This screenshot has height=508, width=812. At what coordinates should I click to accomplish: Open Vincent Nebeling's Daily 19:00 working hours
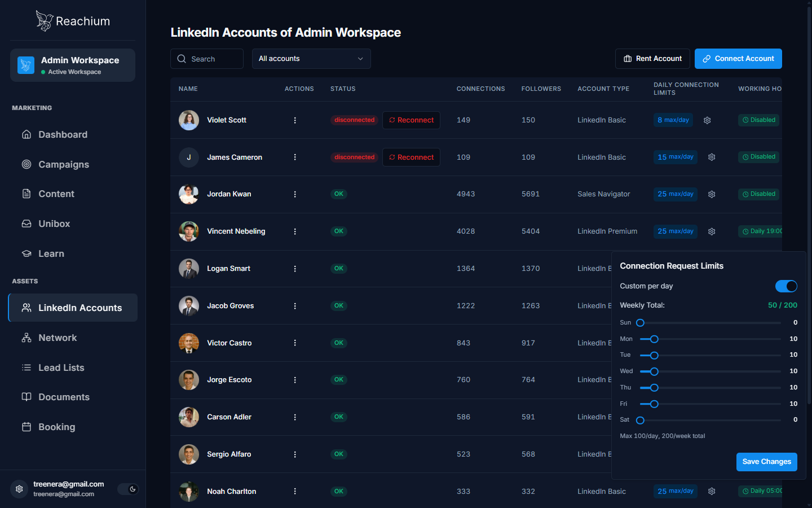tap(760, 231)
